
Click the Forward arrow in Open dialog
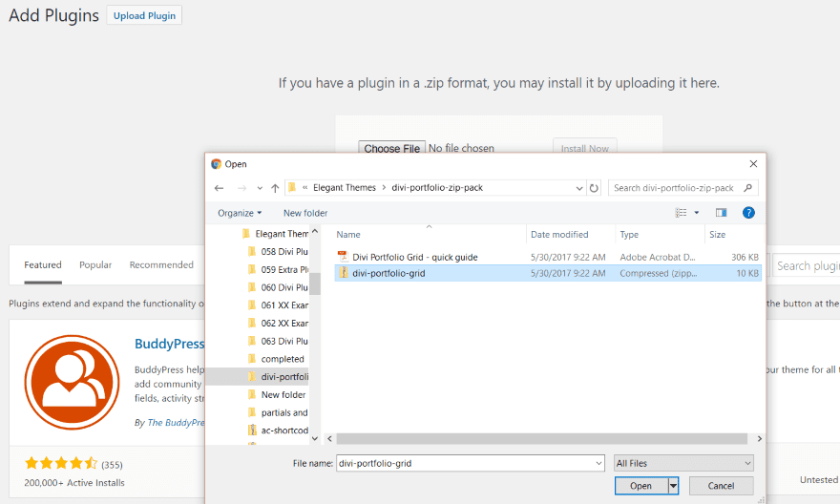(x=241, y=188)
